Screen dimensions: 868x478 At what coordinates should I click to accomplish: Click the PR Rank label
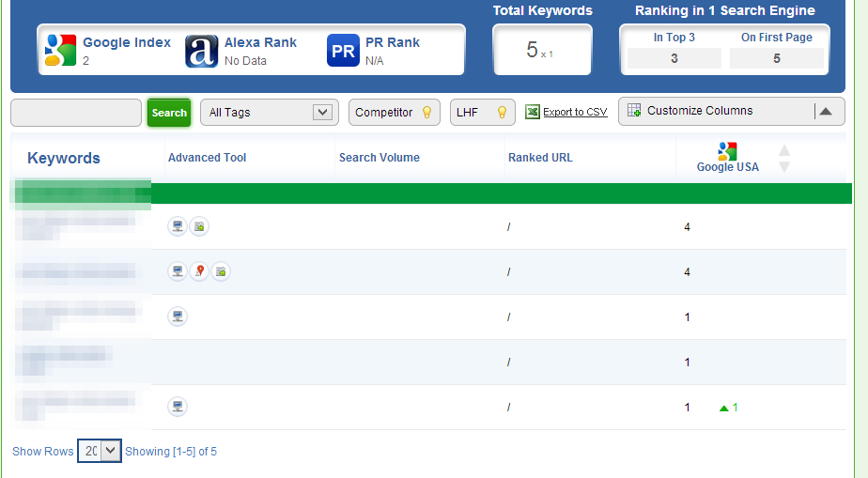pos(393,42)
